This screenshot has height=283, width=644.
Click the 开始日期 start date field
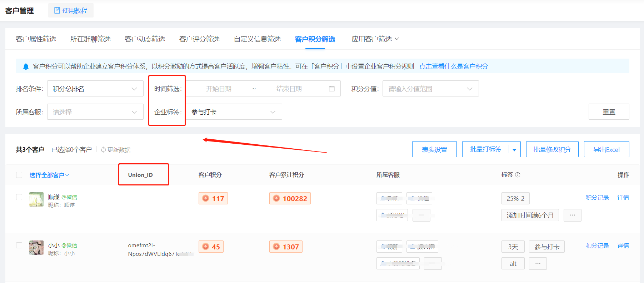219,89
